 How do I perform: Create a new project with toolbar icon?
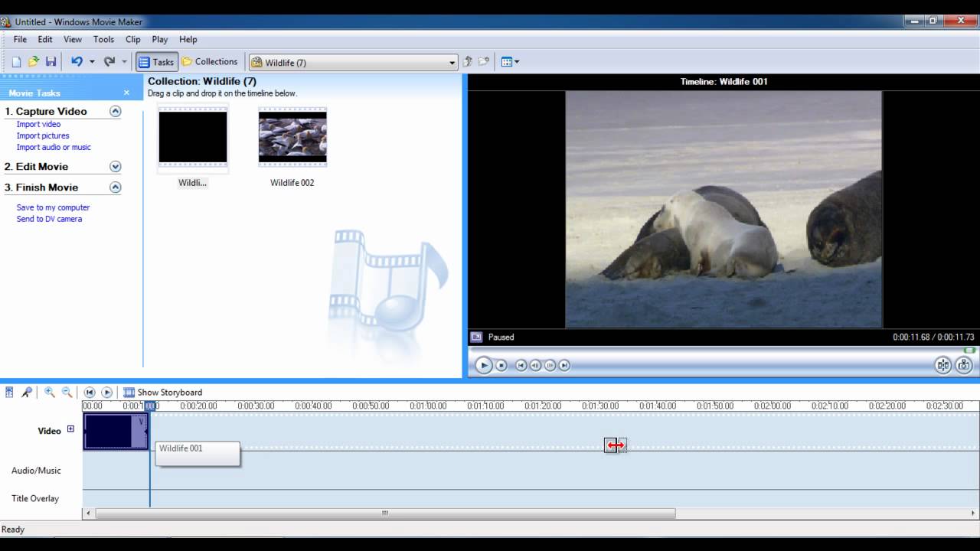click(16, 62)
